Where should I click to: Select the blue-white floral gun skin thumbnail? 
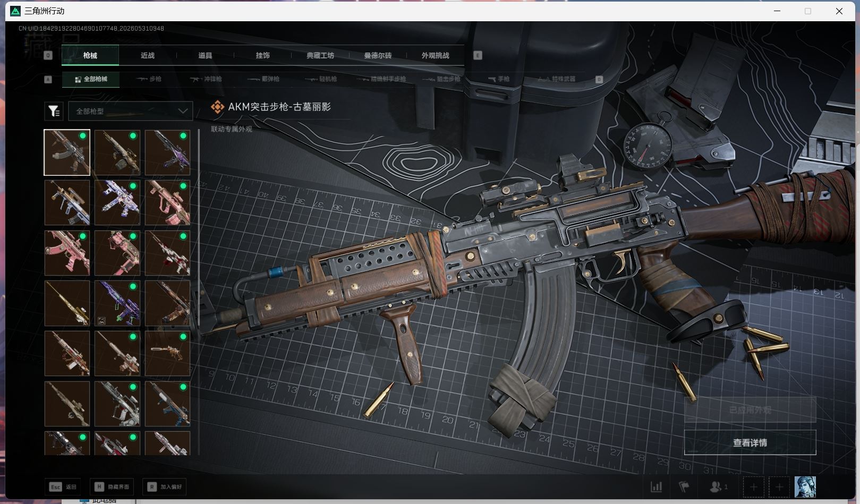[117, 202]
